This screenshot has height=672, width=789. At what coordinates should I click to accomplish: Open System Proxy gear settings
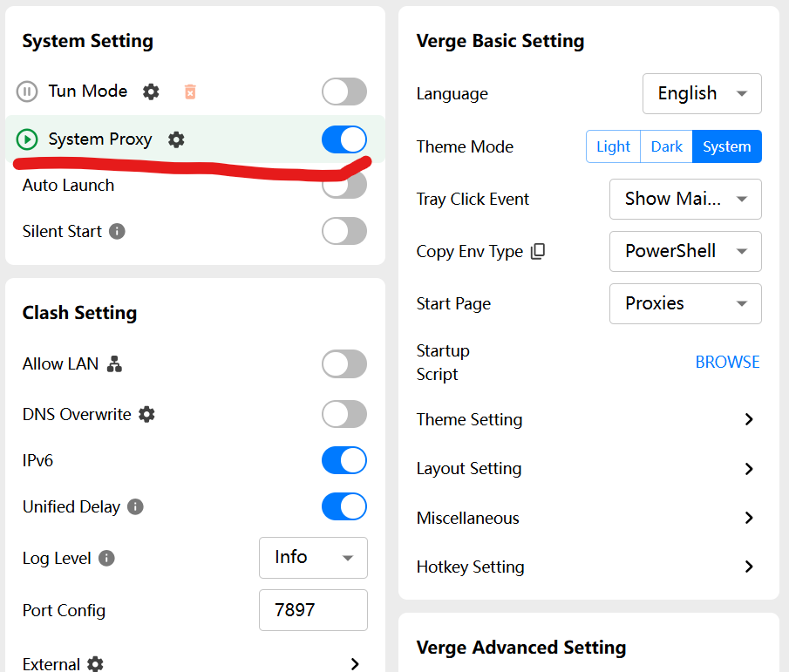pyautogui.click(x=176, y=139)
